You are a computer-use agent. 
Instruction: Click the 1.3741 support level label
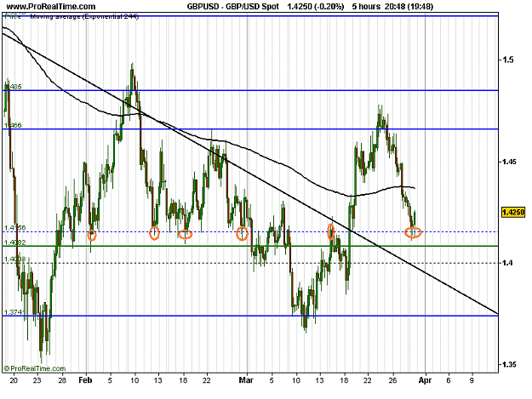click(15, 312)
